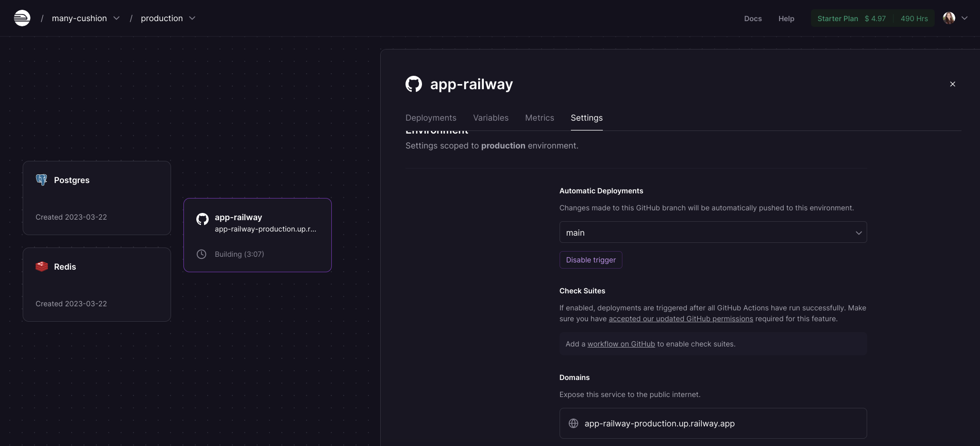Open the user avatar menu
Image resolution: width=980 pixels, height=446 pixels.
(x=949, y=18)
